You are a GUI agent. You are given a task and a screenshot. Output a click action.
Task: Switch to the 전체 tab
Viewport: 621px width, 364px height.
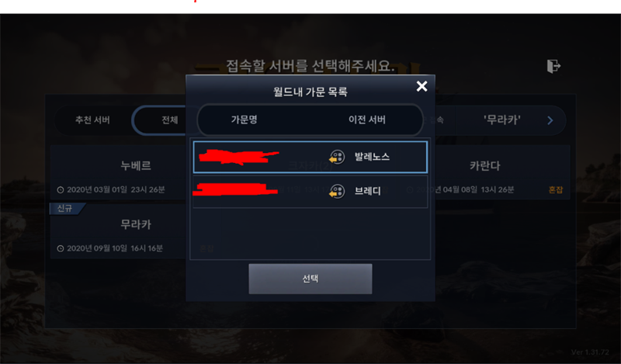[169, 120]
